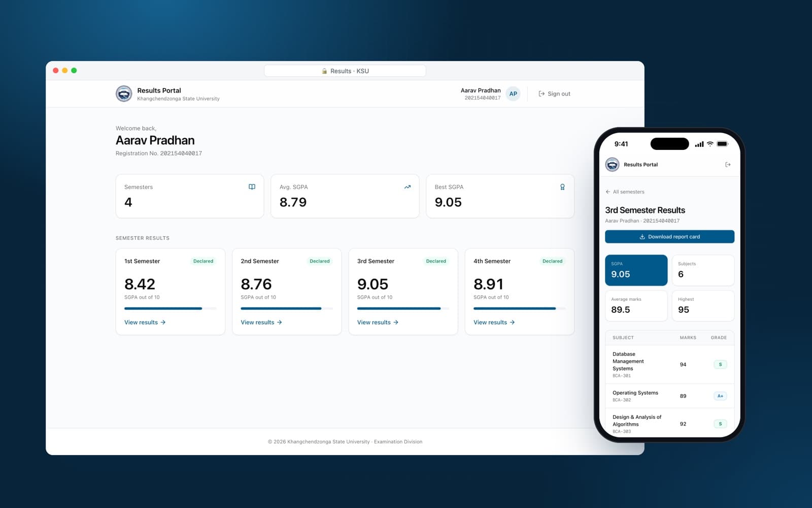Tap the university logo on phone header
The image size is (812, 508).
(613, 165)
